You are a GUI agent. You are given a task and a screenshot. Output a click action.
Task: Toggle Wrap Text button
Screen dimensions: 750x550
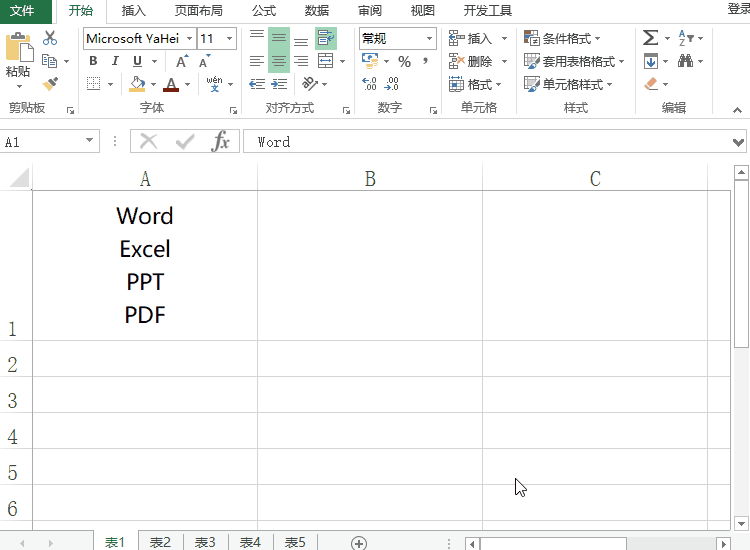click(326, 38)
